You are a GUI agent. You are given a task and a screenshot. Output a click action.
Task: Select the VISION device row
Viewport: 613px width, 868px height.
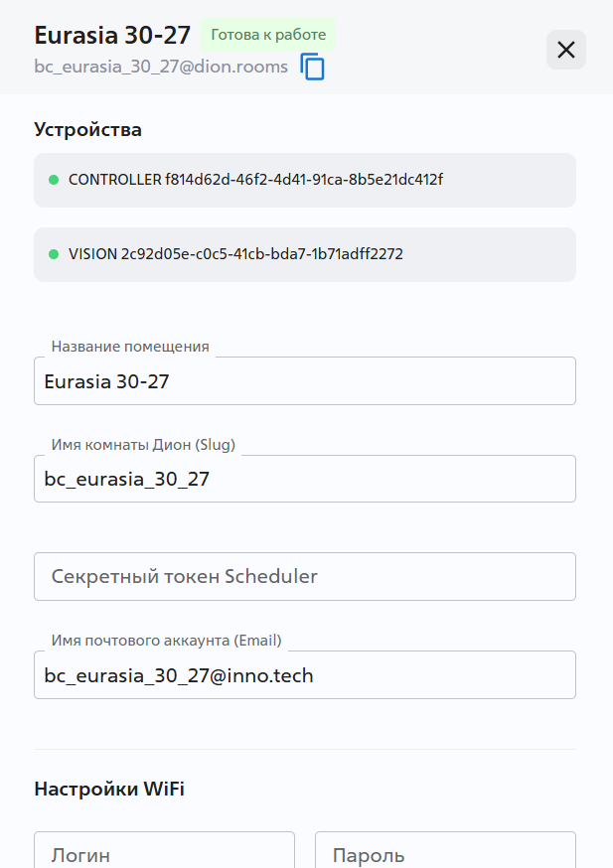[304, 254]
